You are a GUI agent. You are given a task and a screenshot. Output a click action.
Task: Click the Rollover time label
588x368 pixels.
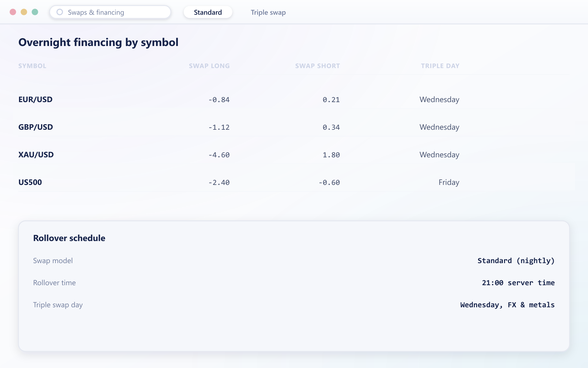coord(55,283)
